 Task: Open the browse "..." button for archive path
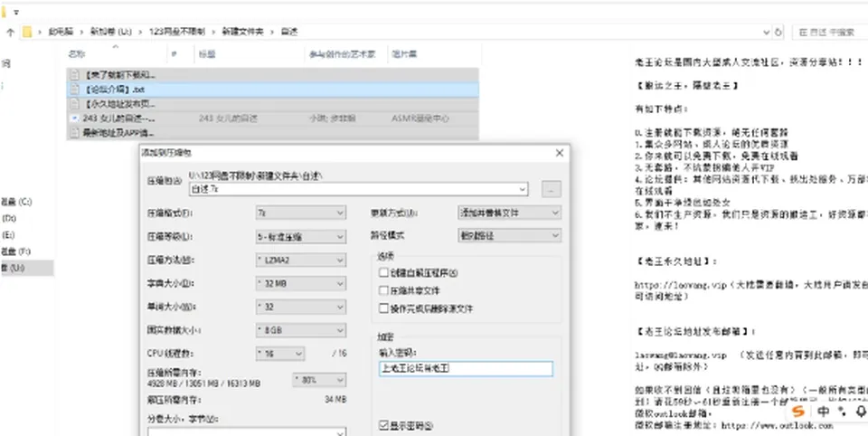pos(551,189)
